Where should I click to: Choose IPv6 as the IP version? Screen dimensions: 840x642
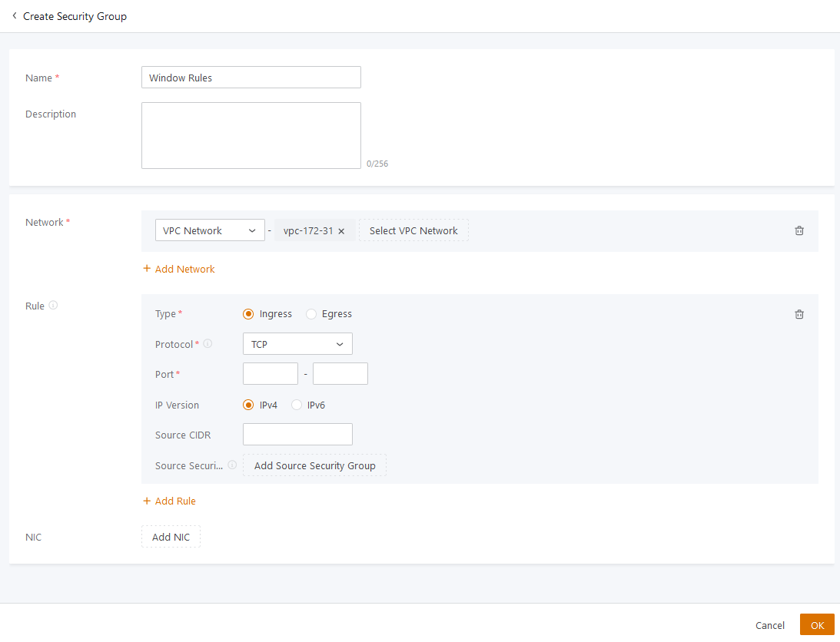[x=297, y=405]
